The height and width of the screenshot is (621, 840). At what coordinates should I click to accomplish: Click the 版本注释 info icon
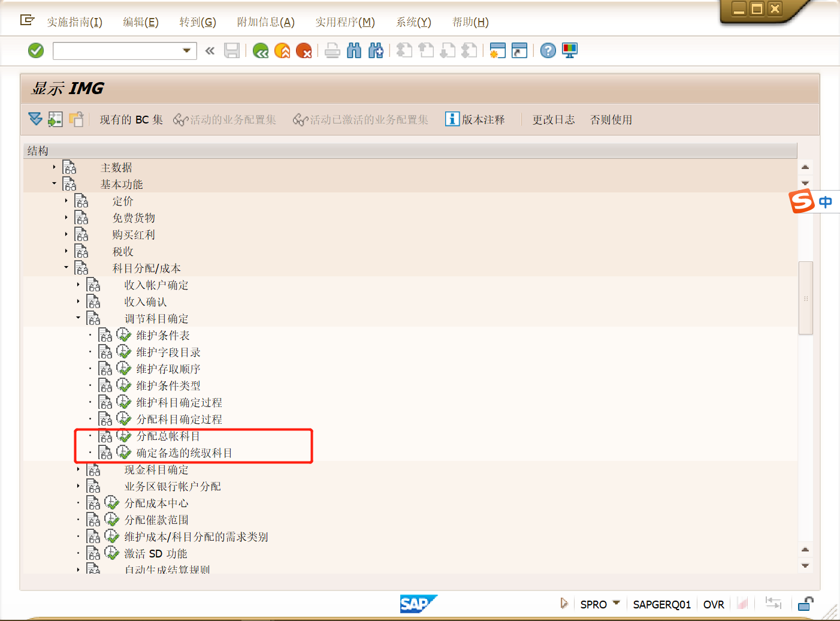click(451, 119)
